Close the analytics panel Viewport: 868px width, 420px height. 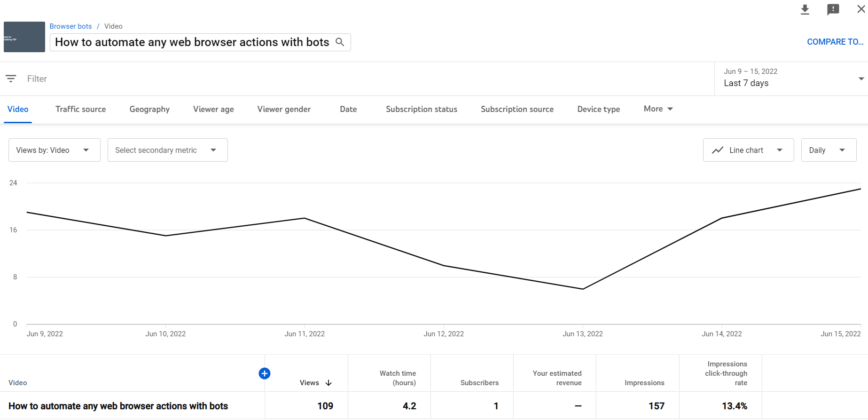click(x=860, y=9)
